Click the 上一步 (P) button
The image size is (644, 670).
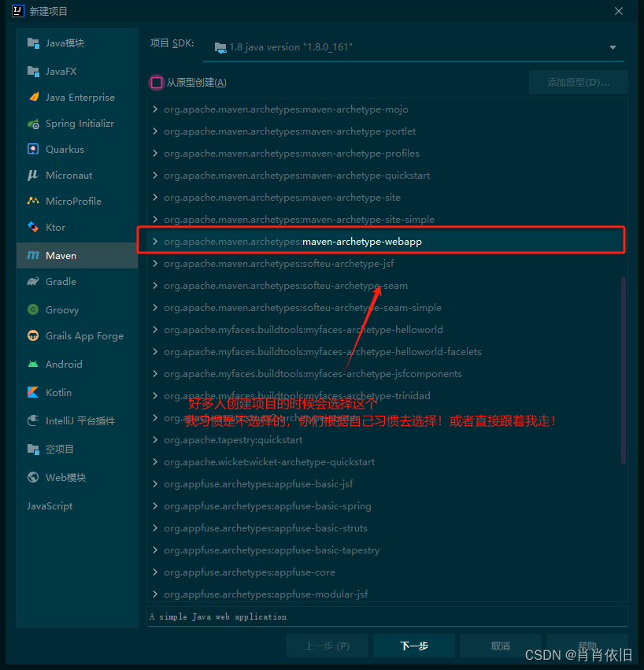point(327,646)
